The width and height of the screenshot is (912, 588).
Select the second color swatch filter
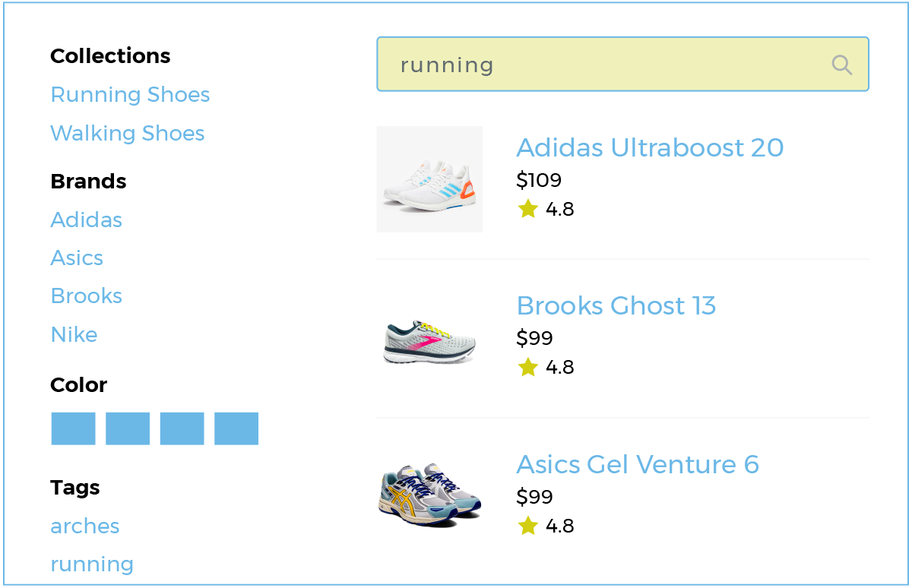128,428
